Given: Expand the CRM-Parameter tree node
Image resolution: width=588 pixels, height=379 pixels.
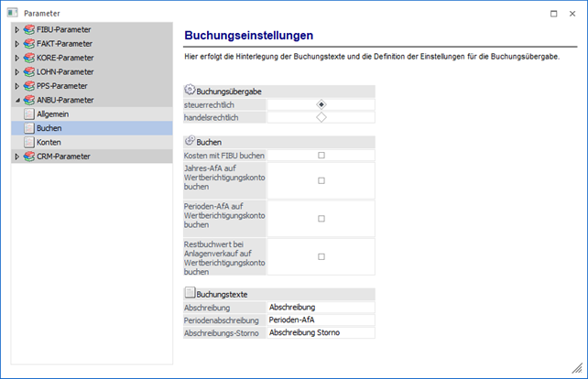Looking at the screenshot, I should pyautogui.click(x=16, y=157).
